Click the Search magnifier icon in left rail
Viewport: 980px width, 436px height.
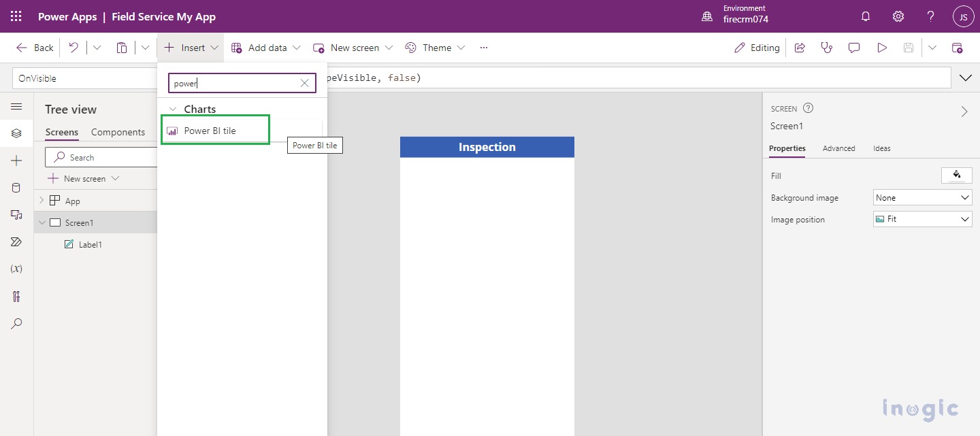click(16, 323)
